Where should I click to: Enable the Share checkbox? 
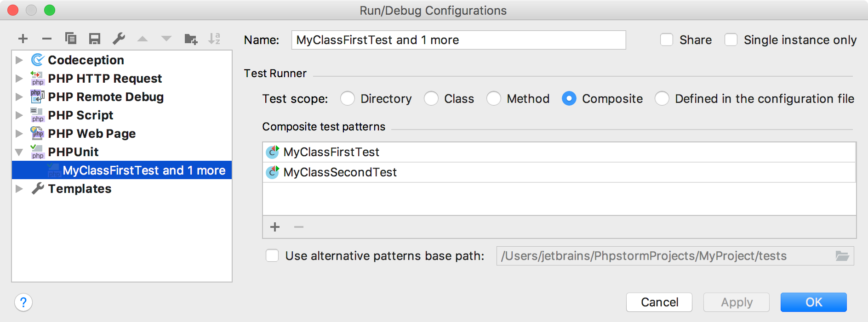[667, 40]
